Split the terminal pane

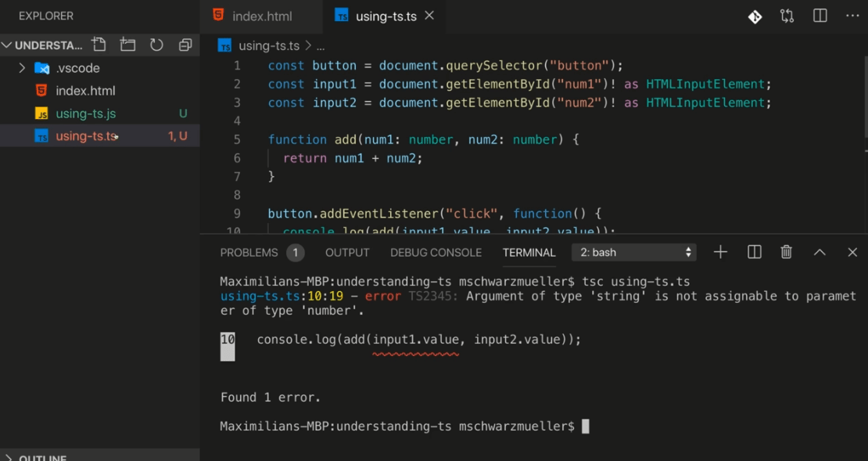click(x=754, y=253)
